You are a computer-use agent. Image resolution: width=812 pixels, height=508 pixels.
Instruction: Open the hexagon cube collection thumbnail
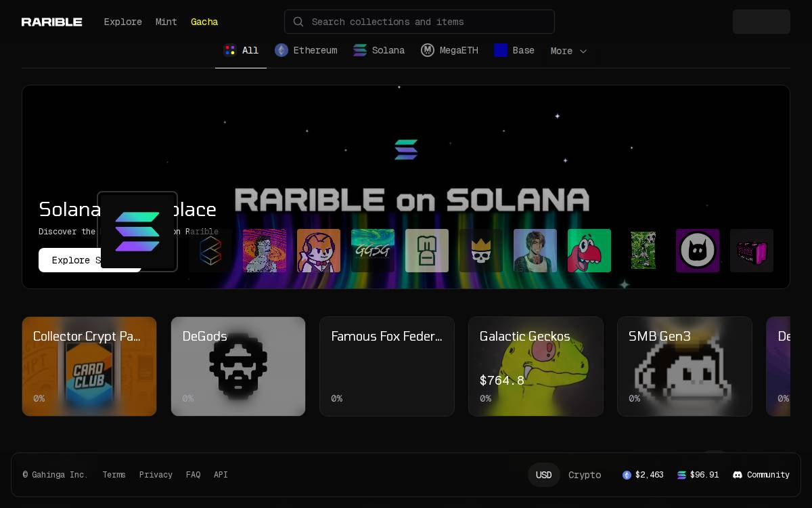pos(210,251)
